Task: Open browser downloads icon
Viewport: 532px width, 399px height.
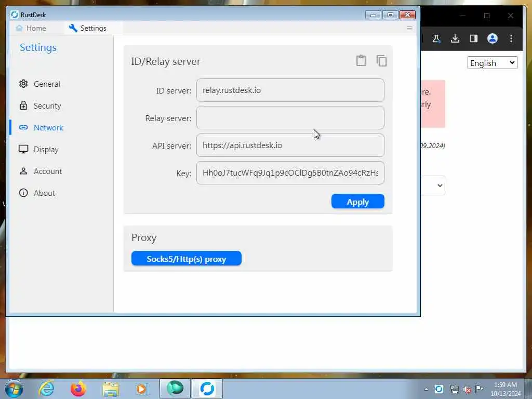Action: pyautogui.click(x=455, y=38)
